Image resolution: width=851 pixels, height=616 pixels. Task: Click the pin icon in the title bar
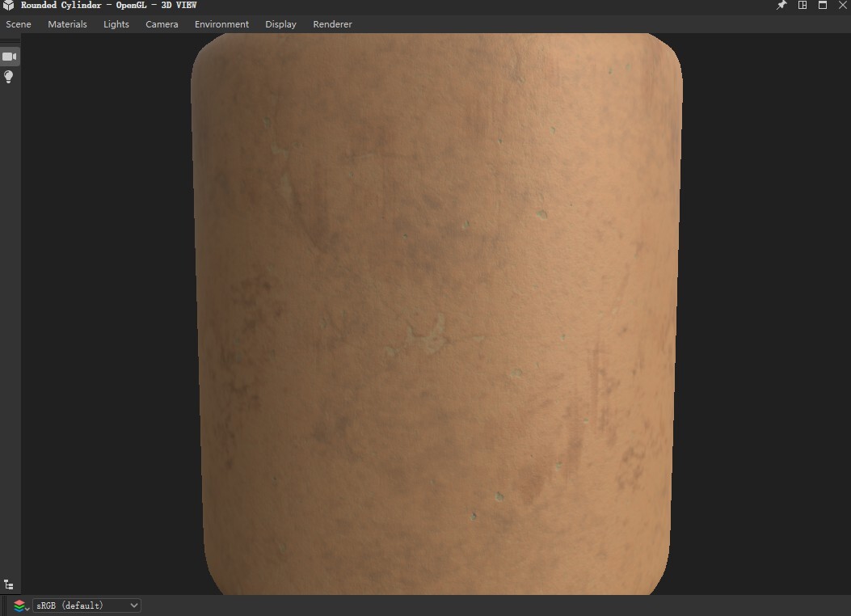coord(781,5)
